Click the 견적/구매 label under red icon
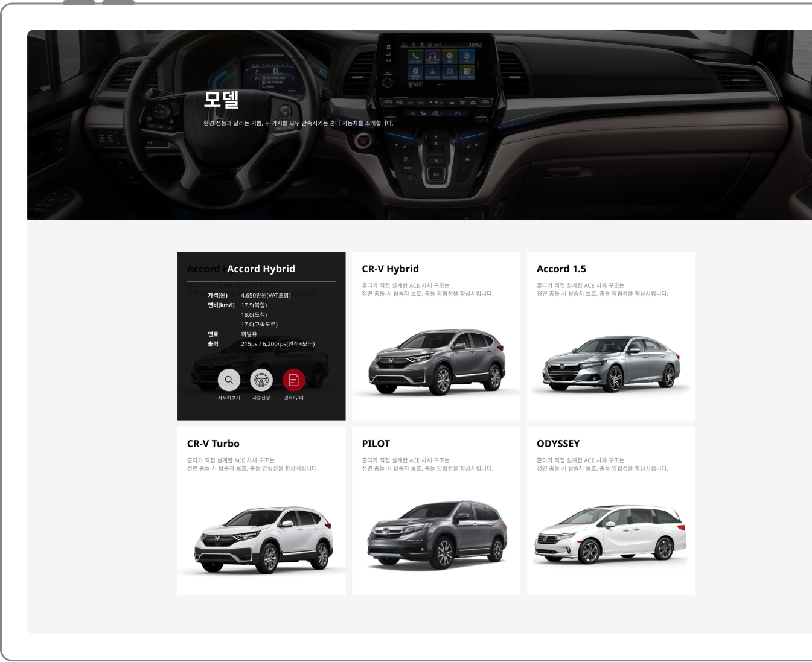Viewport: 812px width, 662px height. point(294,398)
